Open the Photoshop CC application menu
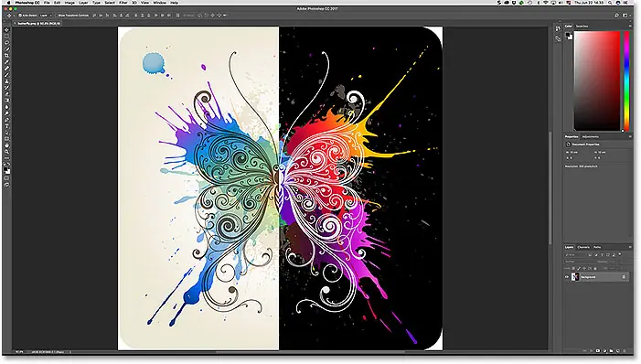The image size is (641, 364). (x=27, y=3)
